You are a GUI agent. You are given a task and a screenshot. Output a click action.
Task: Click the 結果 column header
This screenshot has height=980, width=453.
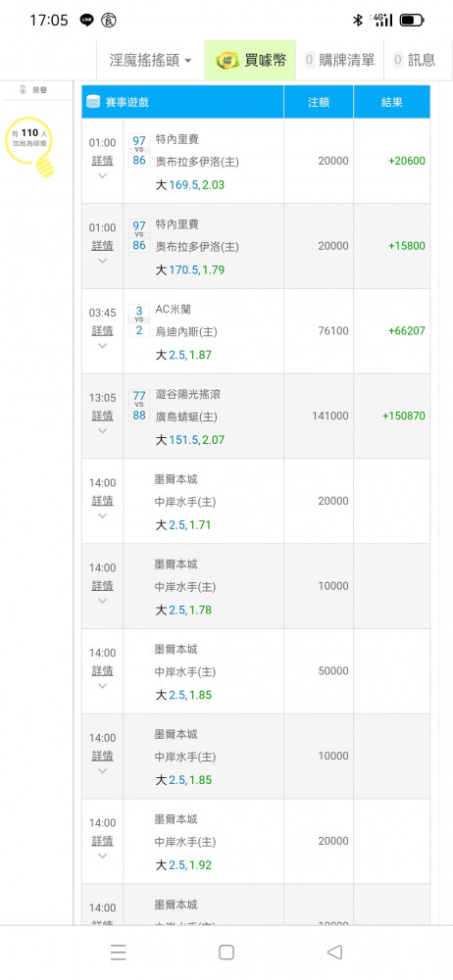[391, 102]
